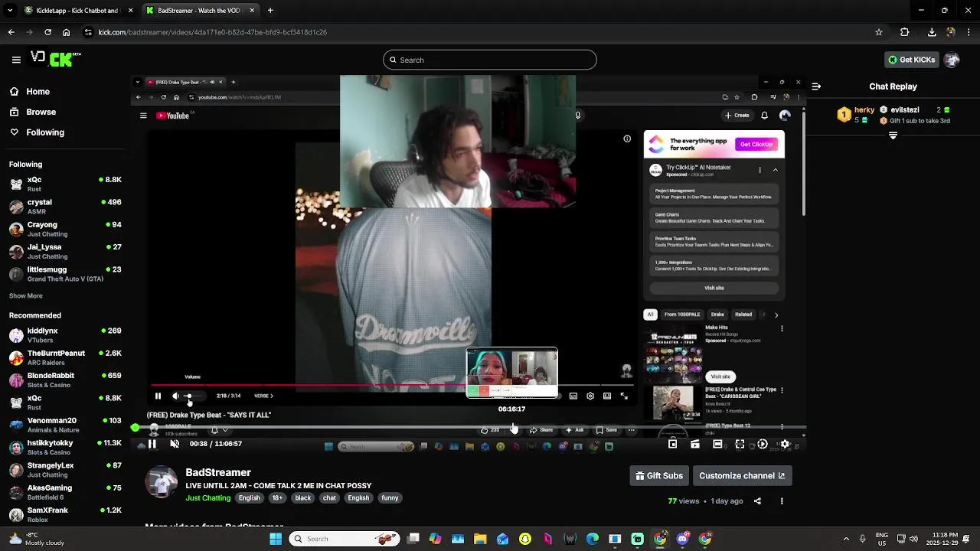Open xQc's Rust channel in Following list
This screenshot has height=551, width=980.
tap(65, 184)
